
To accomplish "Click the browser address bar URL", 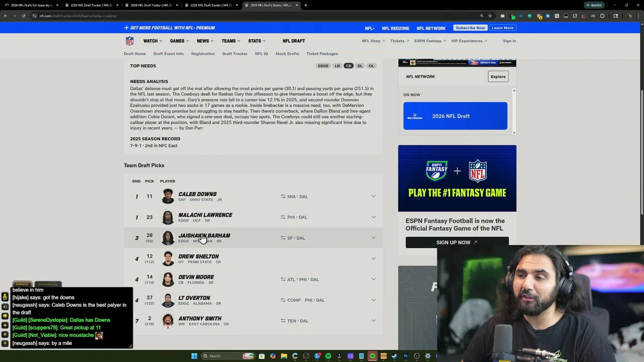I will (x=78, y=16).
